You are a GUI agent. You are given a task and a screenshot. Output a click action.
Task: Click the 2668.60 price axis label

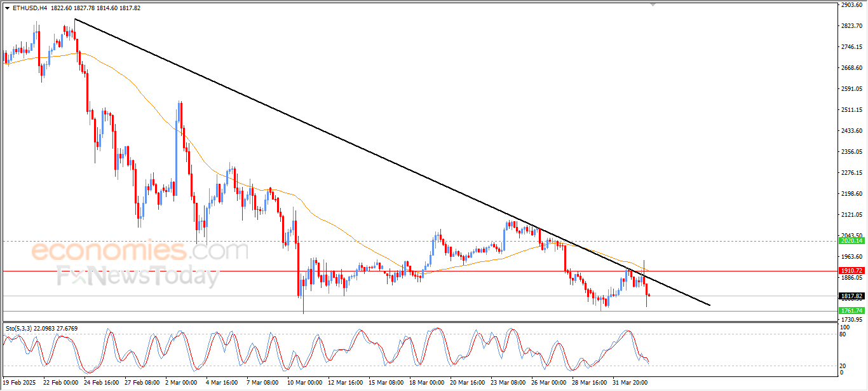pos(851,68)
